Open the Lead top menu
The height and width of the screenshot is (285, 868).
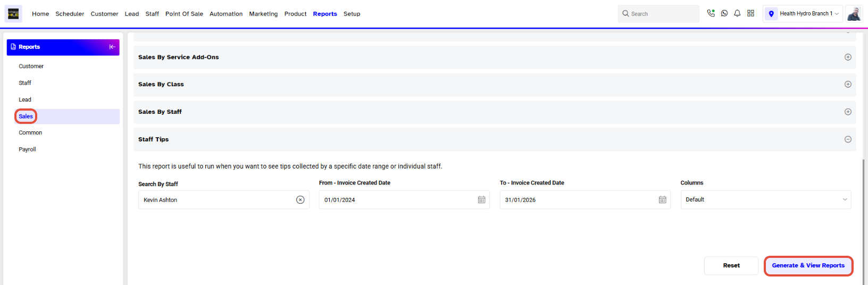point(132,14)
